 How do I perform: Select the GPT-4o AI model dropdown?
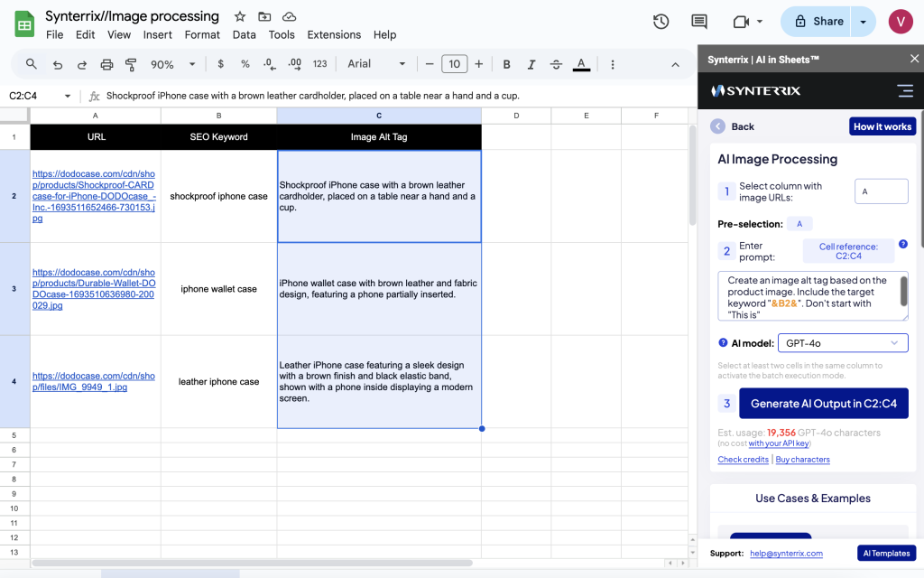tap(843, 343)
